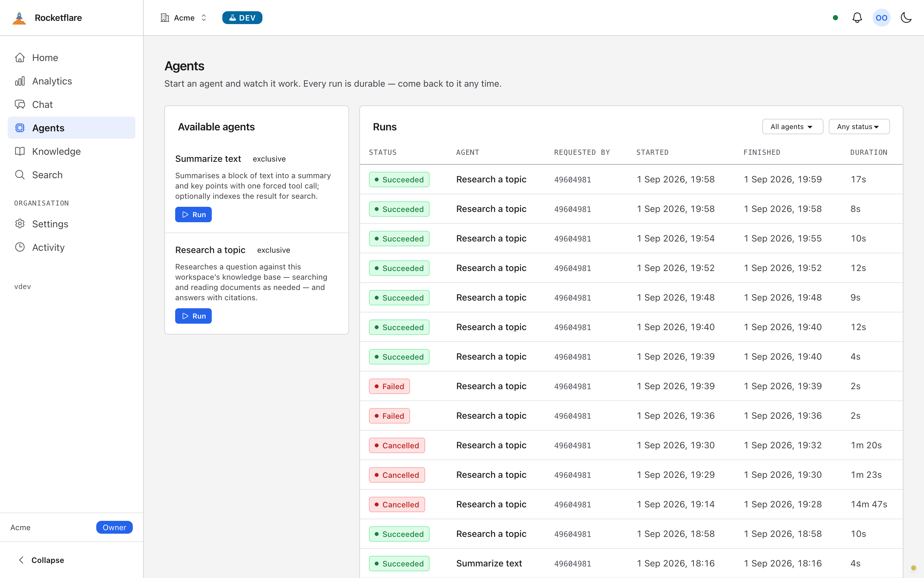
Task: Open the run with duration 8s
Action: click(x=631, y=209)
